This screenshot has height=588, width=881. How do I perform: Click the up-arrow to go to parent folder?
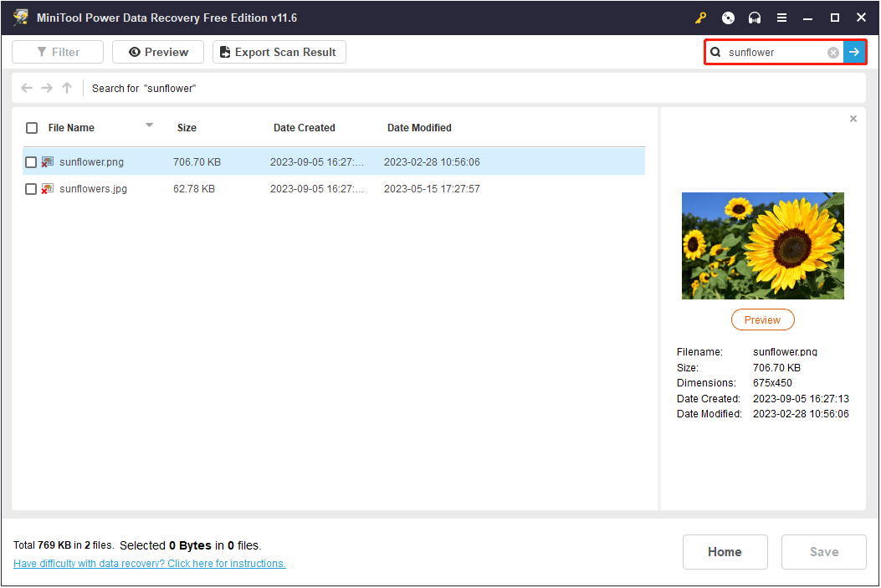click(66, 88)
